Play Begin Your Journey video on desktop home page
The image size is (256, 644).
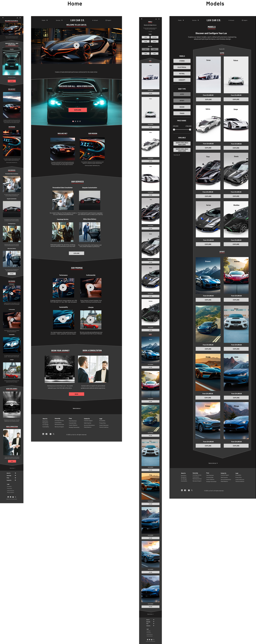tap(59, 367)
